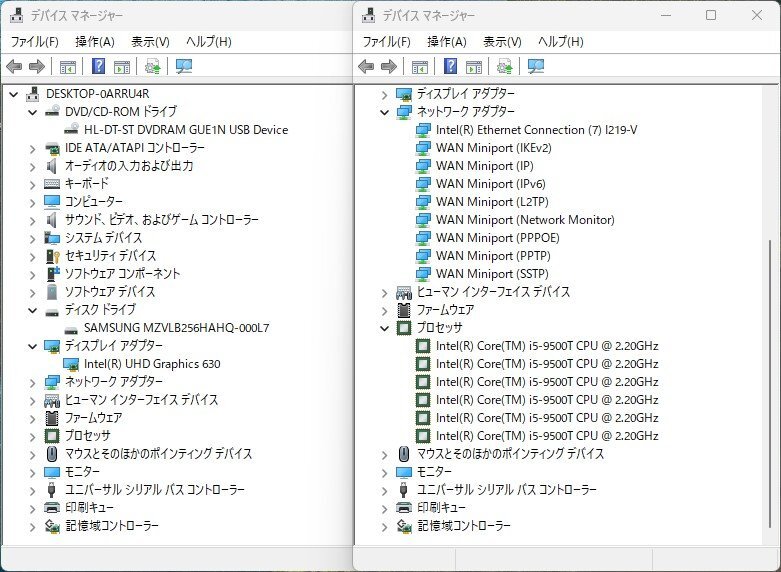The width and height of the screenshot is (781, 572).
Task: Collapse ネットワーク アダプター in right window
Action: click(384, 112)
